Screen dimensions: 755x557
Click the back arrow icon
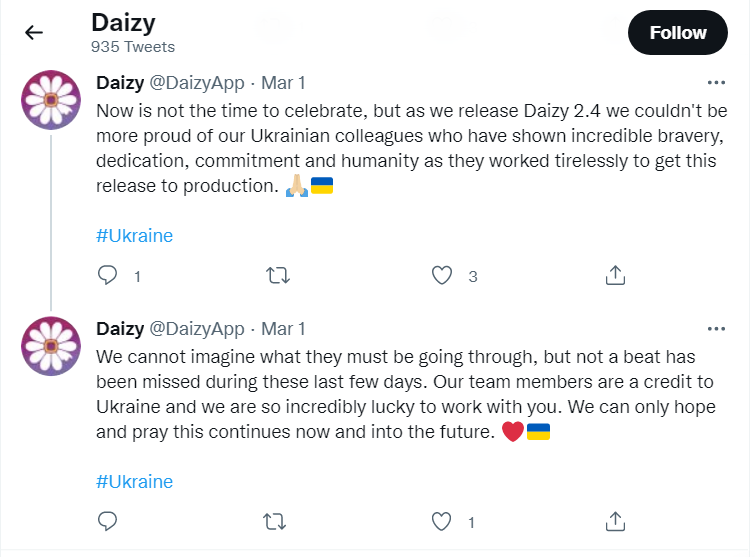34,32
